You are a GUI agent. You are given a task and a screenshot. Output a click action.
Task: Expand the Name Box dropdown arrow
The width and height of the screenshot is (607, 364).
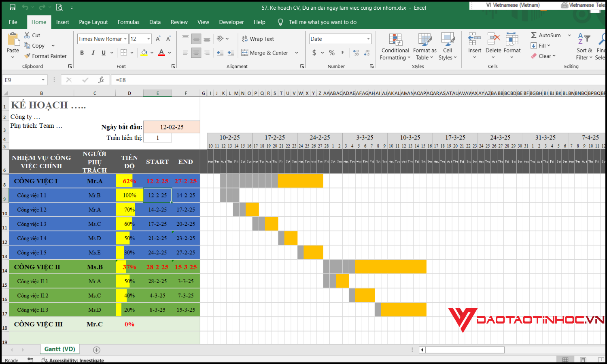pyautogui.click(x=43, y=80)
